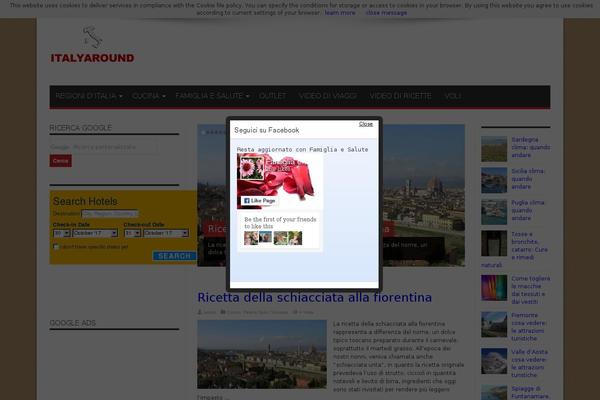Click the Facebook Like Page button
The image size is (600, 400).
pyautogui.click(x=259, y=201)
